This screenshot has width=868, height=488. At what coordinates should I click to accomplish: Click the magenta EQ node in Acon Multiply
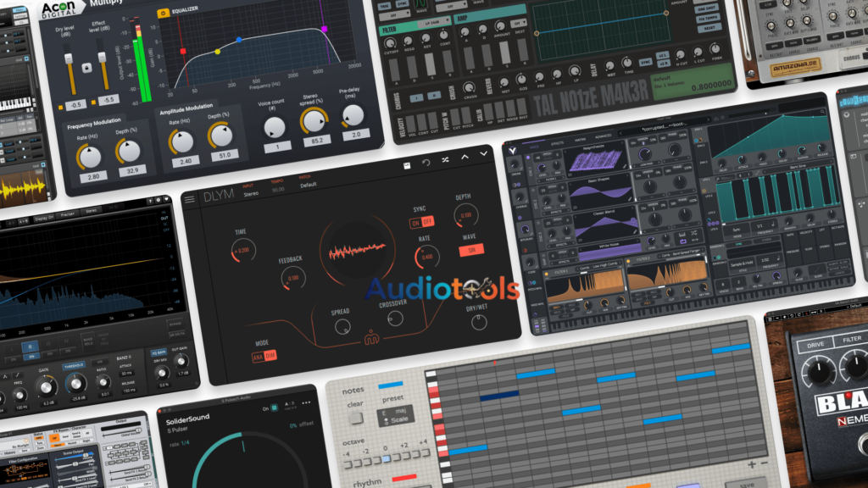point(325,29)
